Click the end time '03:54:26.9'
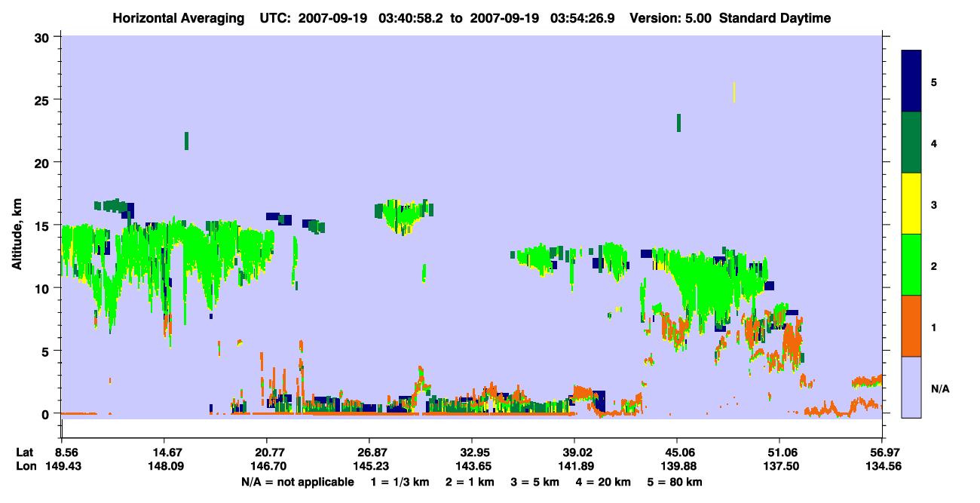The width and height of the screenshot is (980, 503). (583, 18)
